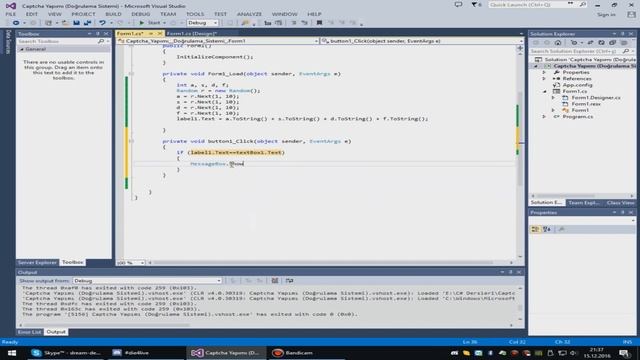Toggle word wrap icon in Output toolbar
Image resolution: width=640 pixels, height=360 pixels.
(289, 281)
